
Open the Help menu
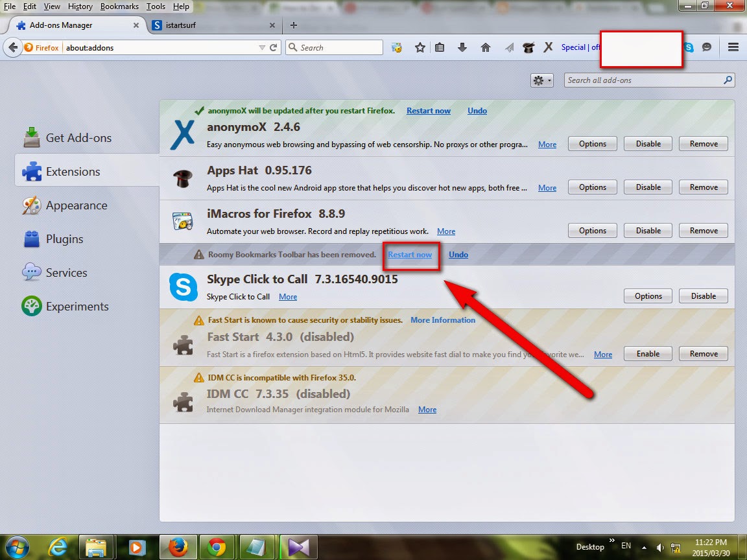point(181,6)
